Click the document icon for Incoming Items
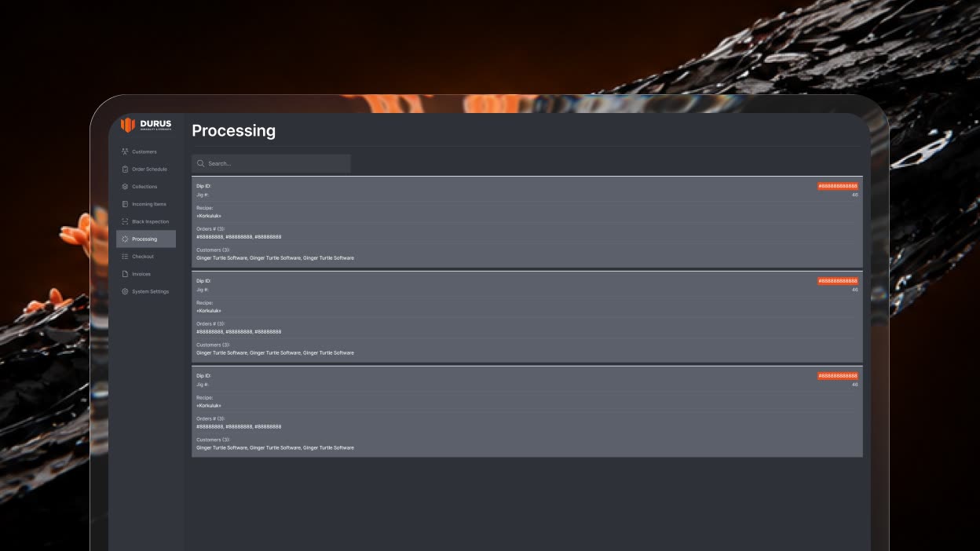980x551 pixels. (125, 204)
